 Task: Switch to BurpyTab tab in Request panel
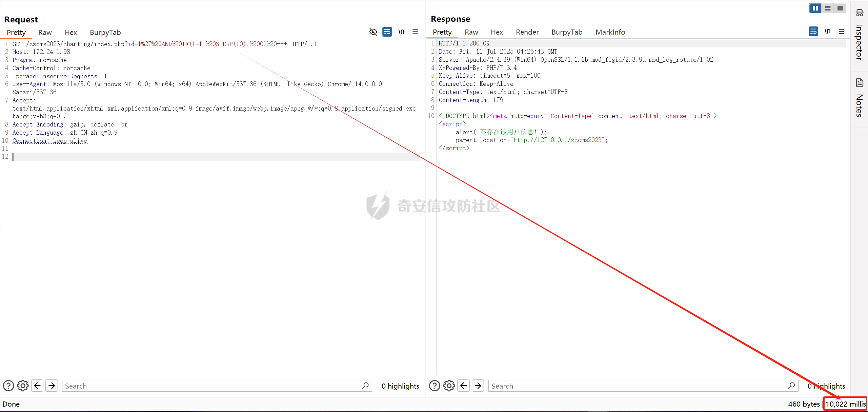(x=105, y=33)
